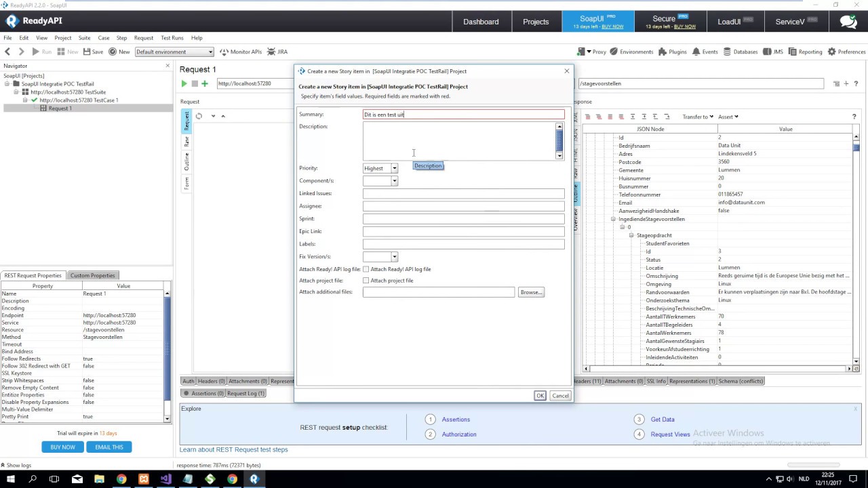This screenshot has height=488, width=868.
Task: Collapse SoapUI Integratie POC TestRail project node
Action: tap(8, 84)
